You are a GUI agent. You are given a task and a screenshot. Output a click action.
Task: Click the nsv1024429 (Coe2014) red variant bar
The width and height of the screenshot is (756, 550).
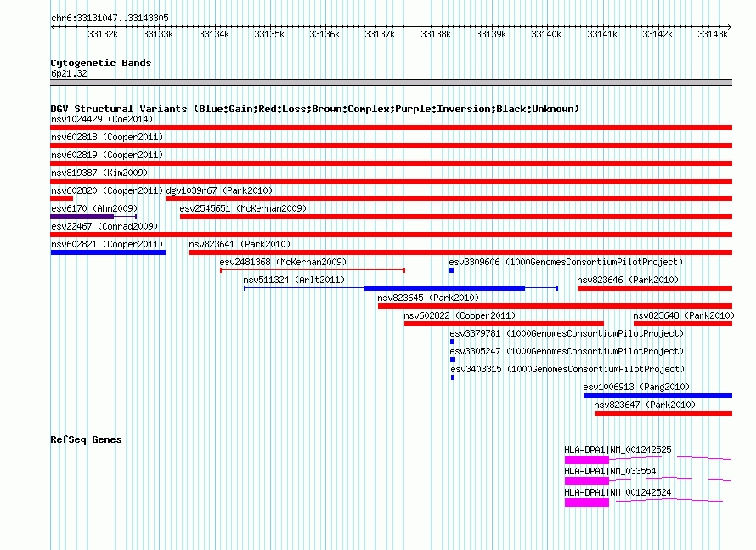coord(391,128)
